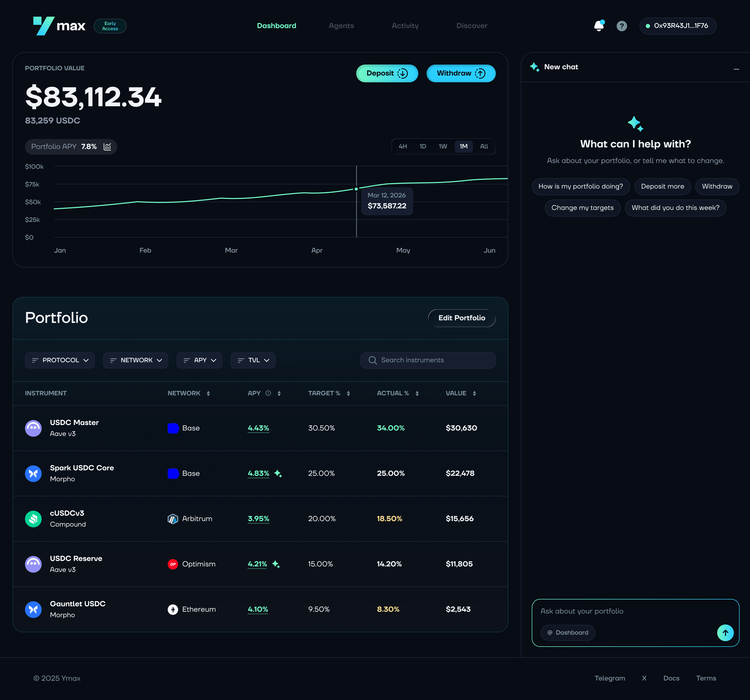Image resolution: width=750 pixels, height=700 pixels.
Task: Switch to the Activity tab
Action: tap(405, 26)
